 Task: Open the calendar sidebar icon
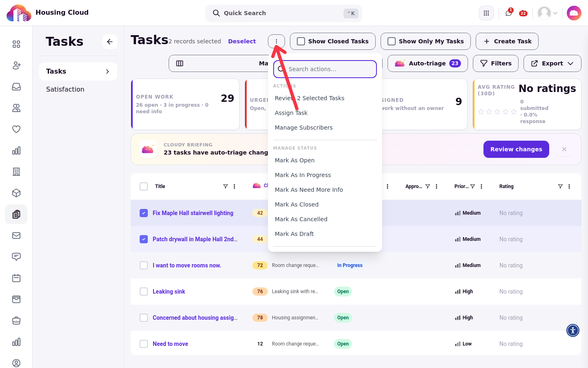[x=16, y=278]
